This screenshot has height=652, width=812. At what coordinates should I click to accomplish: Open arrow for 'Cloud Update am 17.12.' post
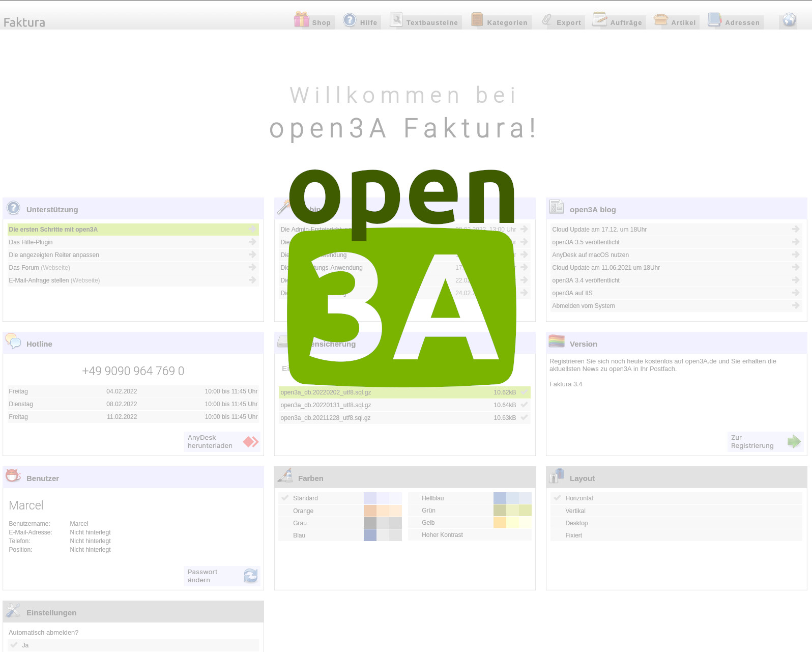(x=796, y=229)
